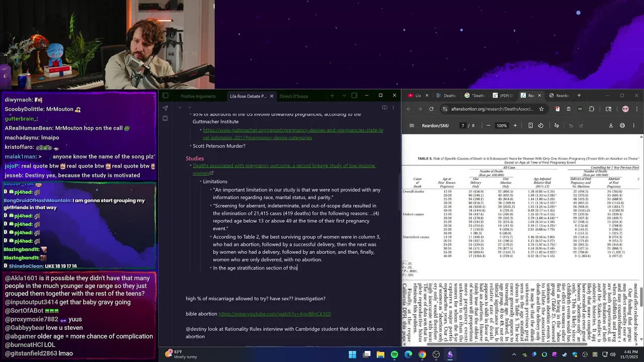Open Obsidian note more options menu
644x362 pixels.
[393, 108]
